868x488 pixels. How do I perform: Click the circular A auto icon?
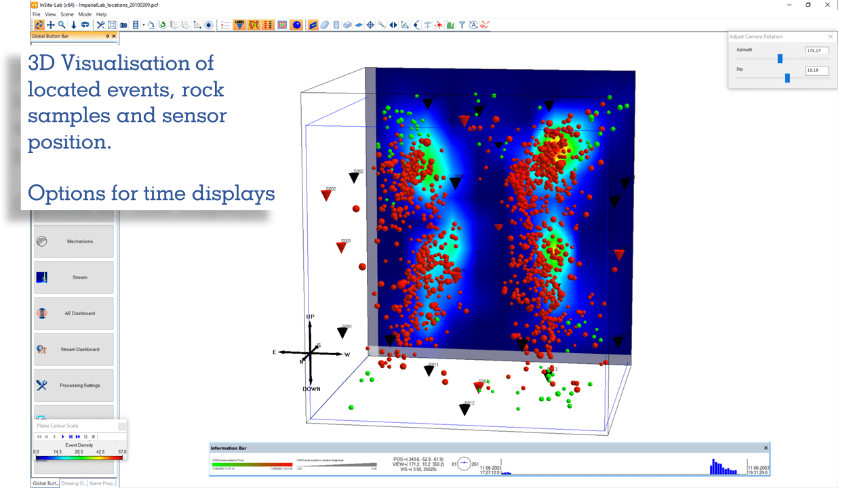click(473, 25)
